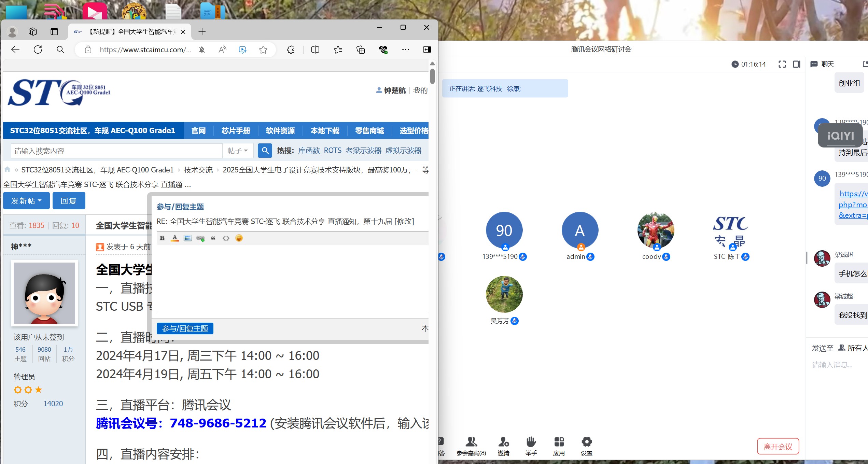
Task: Toggle site notifications bell in address bar
Action: [202, 50]
